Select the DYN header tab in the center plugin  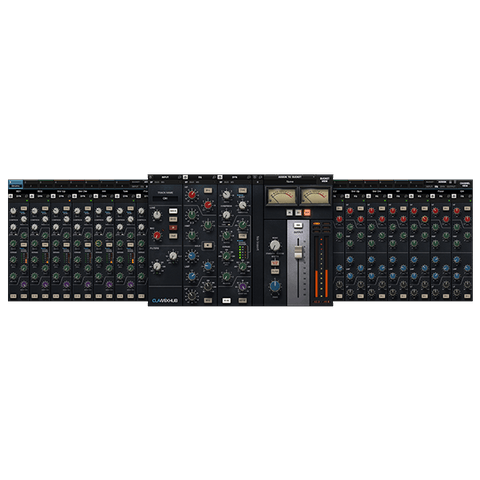tap(235, 177)
